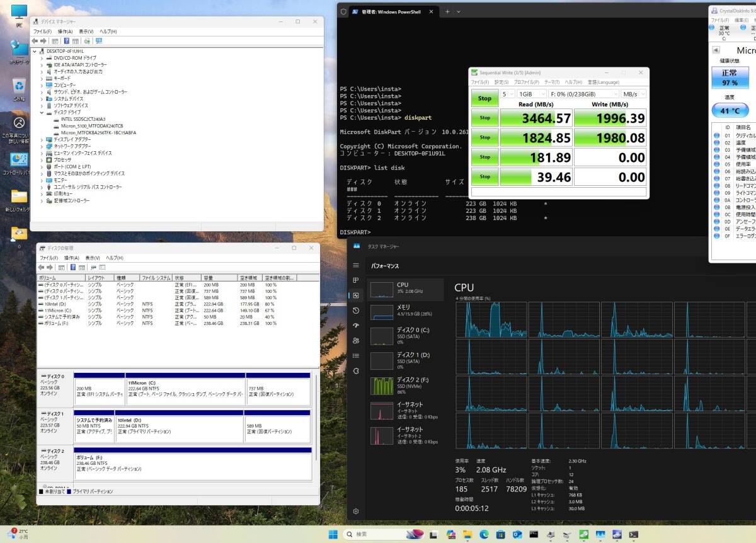The width and height of the screenshot is (756, 543).
Task: Click the Task Manager hamburger menu icon
Action: [356, 265]
